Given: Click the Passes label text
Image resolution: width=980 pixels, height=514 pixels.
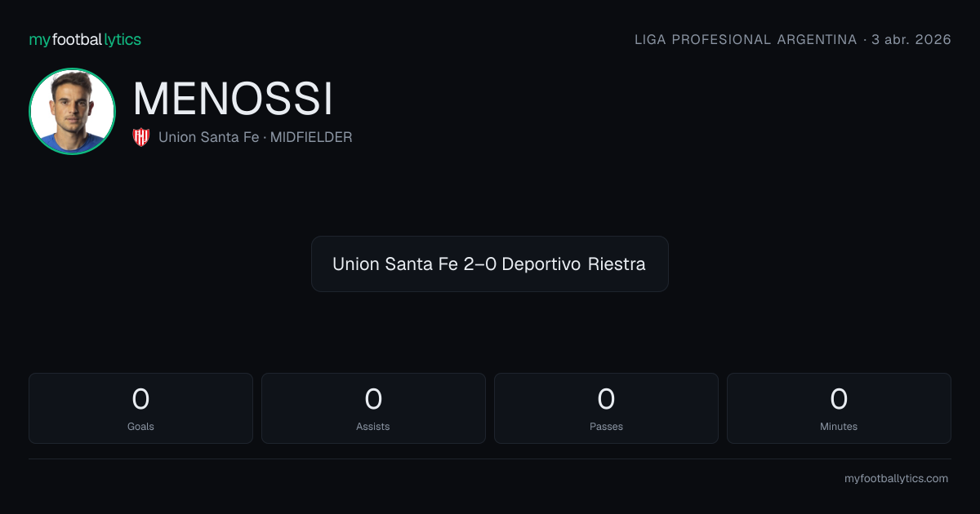Looking at the screenshot, I should tap(606, 426).
